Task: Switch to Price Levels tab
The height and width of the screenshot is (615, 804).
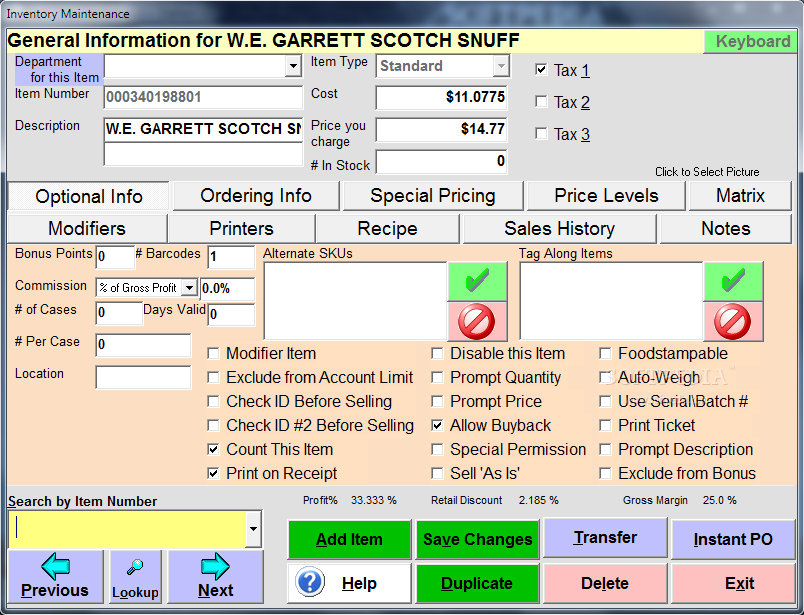Action: pos(606,195)
